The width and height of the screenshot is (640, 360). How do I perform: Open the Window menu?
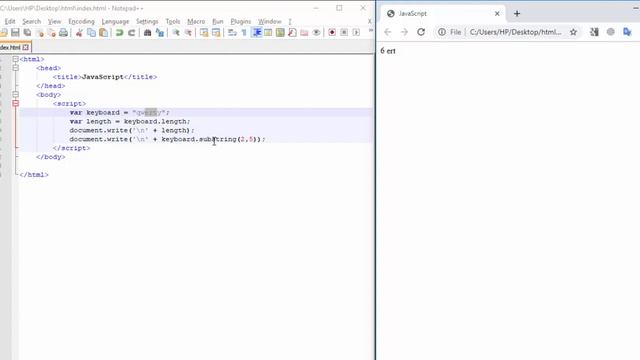pyautogui.click(x=269, y=22)
